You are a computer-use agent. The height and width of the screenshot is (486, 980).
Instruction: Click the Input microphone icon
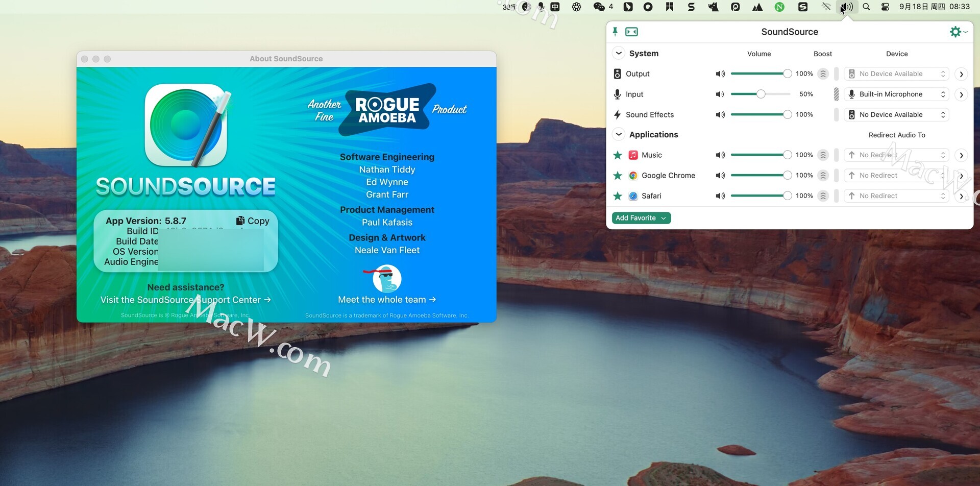pyautogui.click(x=617, y=94)
